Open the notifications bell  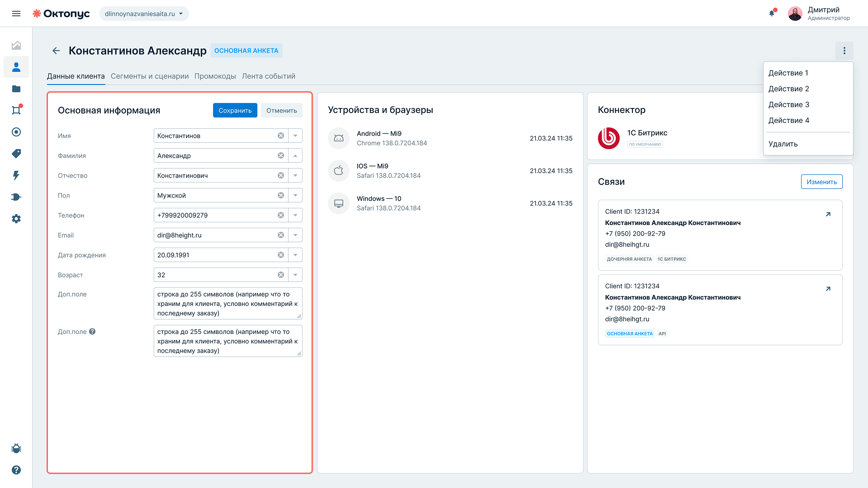[x=772, y=13]
